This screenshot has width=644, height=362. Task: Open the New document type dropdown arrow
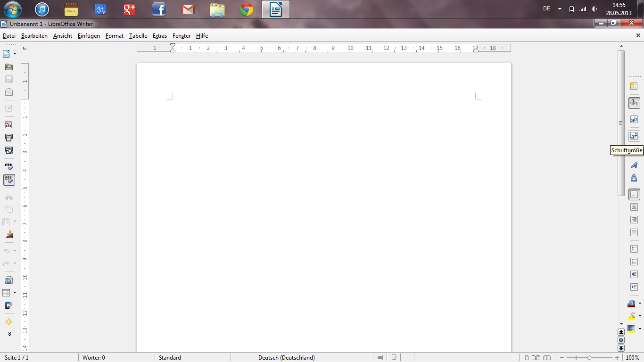coord(15,54)
